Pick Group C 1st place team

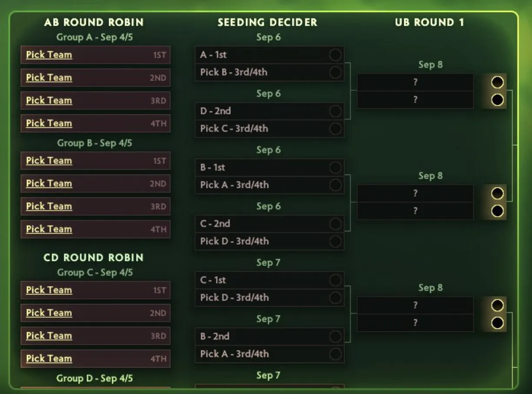tap(95, 290)
